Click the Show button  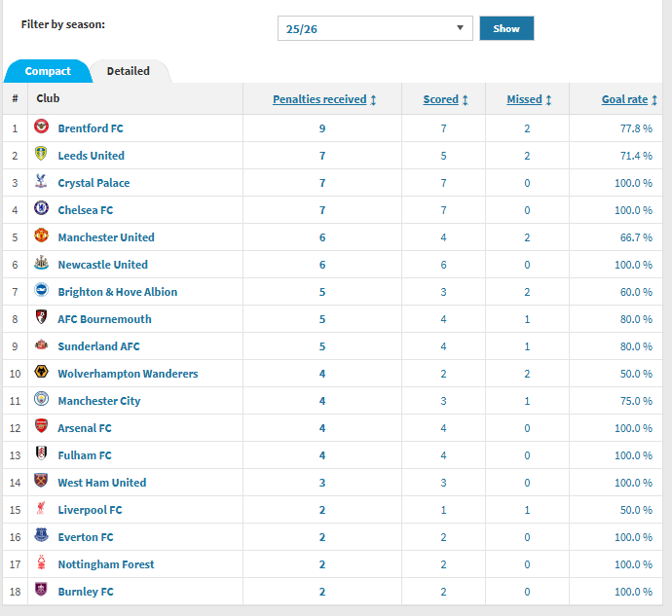pos(506,28)
